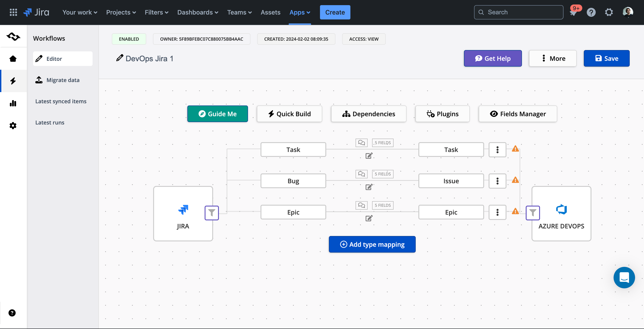Click the app logo above the sidebar
This screenshot has width=644, height=329.
13,37
